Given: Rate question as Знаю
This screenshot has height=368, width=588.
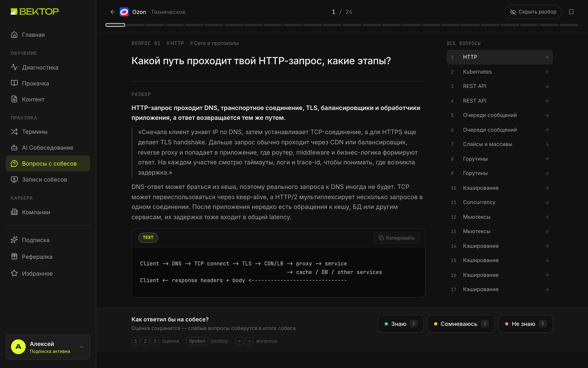Looking at the screenshot, I should tap(400, 324).
